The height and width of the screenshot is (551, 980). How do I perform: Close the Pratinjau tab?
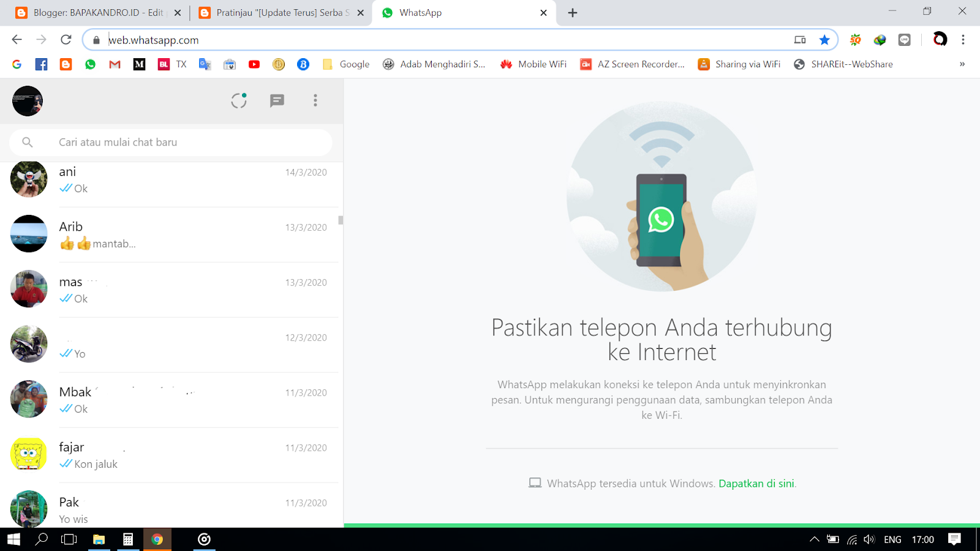361,13
